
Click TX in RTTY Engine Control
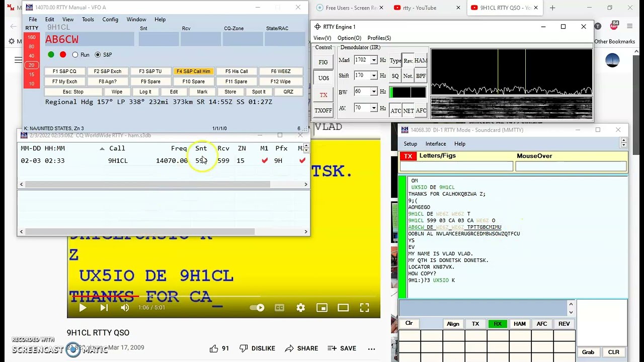(323, 95)
